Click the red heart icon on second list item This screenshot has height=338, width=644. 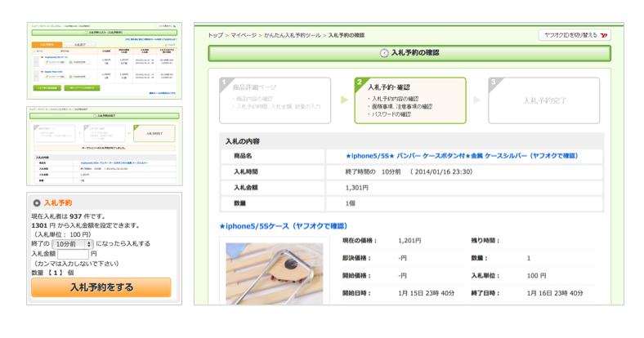[42, 72]
